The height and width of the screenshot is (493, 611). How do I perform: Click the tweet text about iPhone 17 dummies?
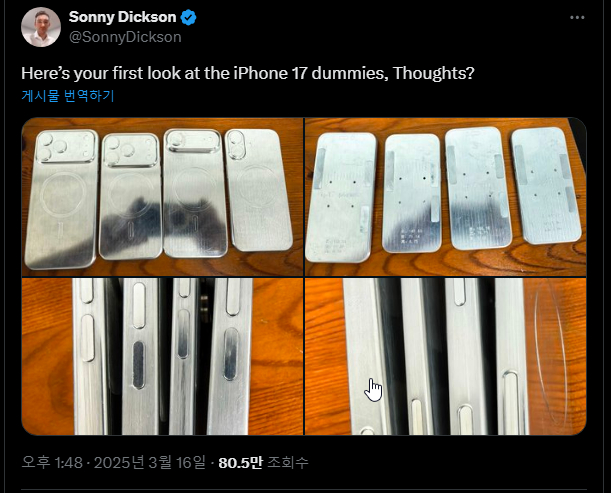(x=248, y=73)
